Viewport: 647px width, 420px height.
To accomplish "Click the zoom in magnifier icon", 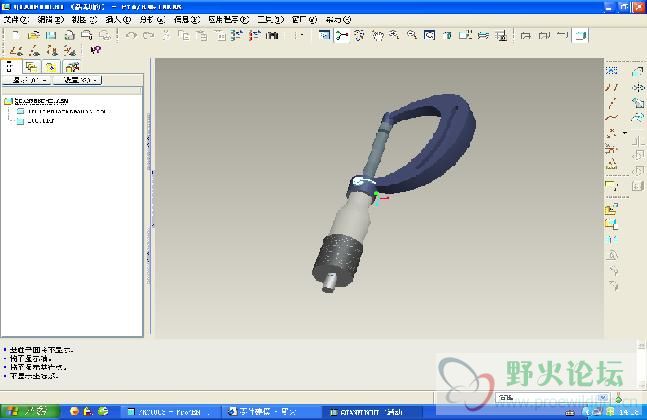I will coord(394,35).
